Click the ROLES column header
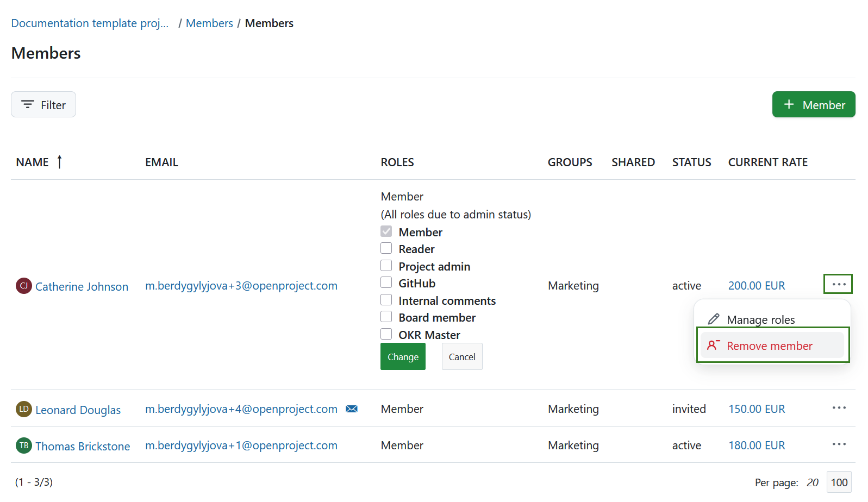 coord(397,162)
